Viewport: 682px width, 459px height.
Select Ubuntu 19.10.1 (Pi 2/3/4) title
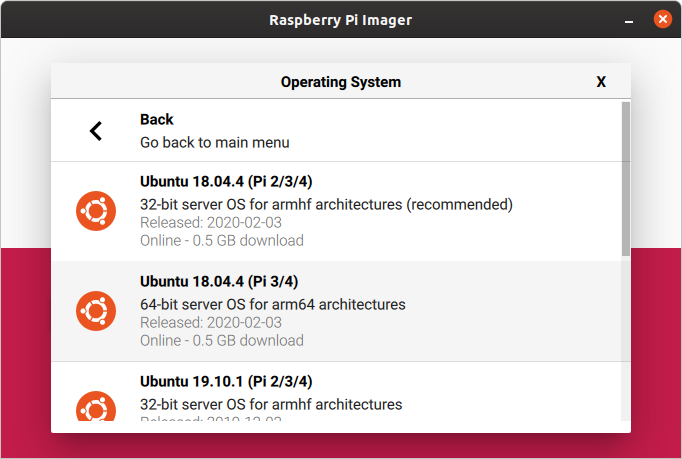pos(226,382)
